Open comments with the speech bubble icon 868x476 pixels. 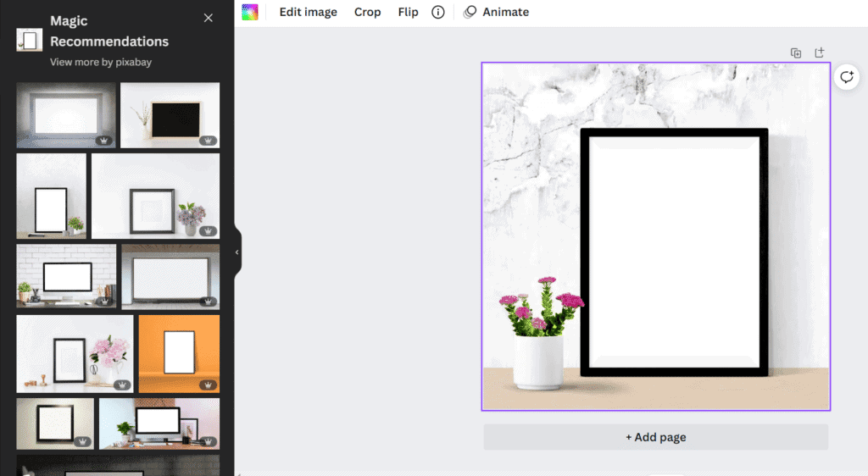click(x=847, y=77)
